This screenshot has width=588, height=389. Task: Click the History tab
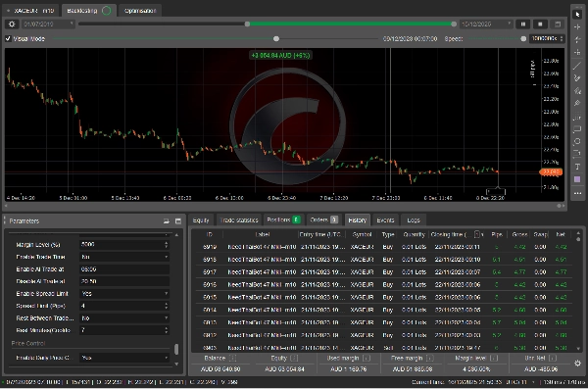[357, 220]
